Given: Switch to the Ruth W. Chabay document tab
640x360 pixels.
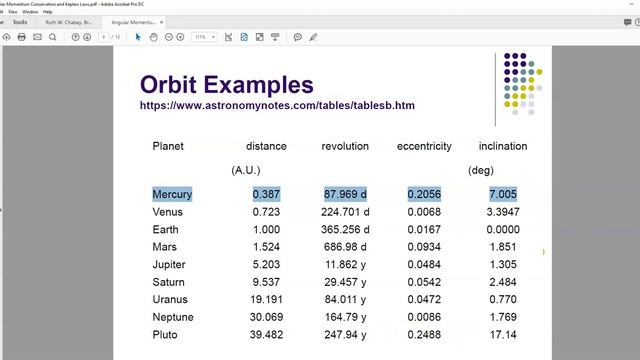Looking at the screenshot, I should 69,22.
